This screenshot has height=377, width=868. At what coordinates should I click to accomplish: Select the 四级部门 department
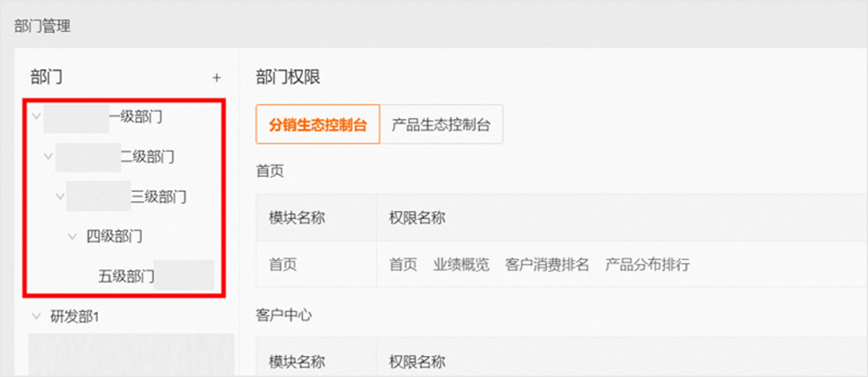[x=115, y=237]
